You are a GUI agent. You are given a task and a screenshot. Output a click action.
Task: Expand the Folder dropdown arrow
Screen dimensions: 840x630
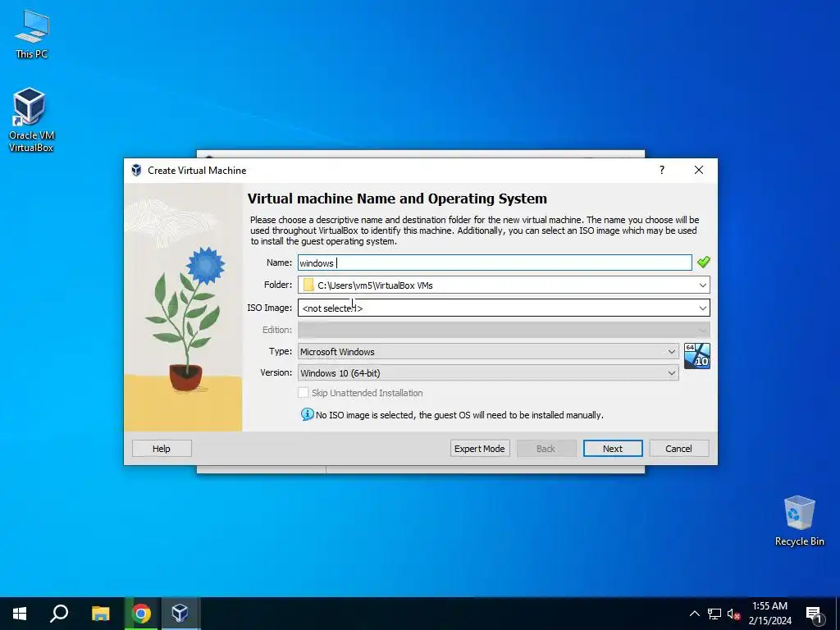click(x=702, y=285)
